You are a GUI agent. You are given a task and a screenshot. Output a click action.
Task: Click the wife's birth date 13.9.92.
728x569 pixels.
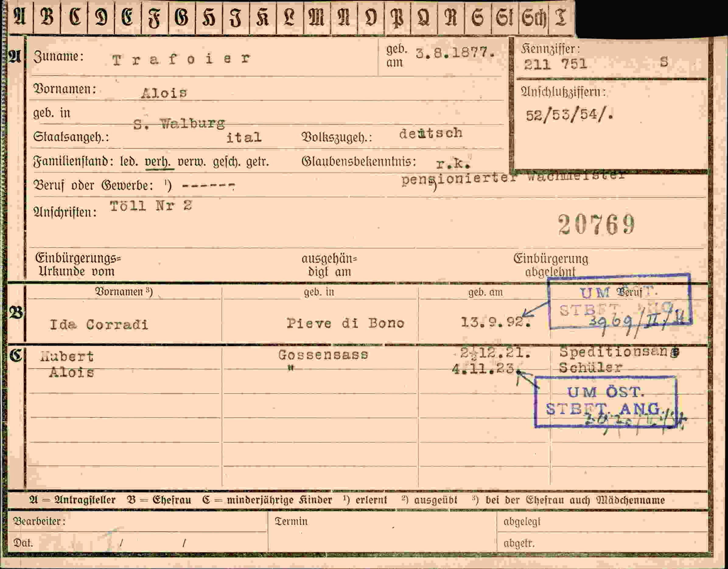click(x=496, y=322)
